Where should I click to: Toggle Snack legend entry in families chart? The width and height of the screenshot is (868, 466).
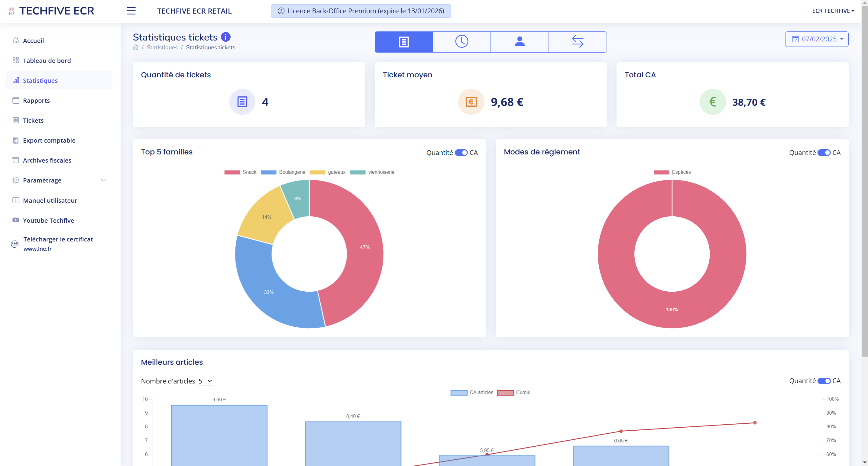point(240,172)
